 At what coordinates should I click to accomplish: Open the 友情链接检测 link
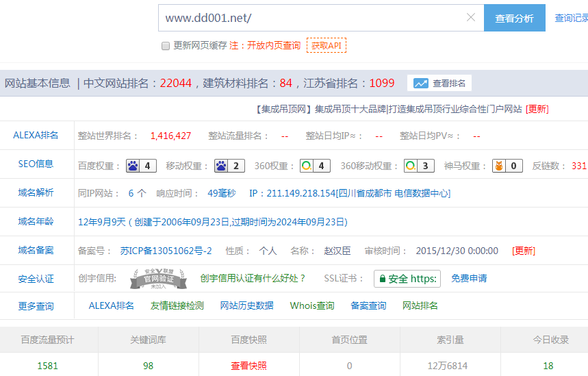(x=177, y=305)
